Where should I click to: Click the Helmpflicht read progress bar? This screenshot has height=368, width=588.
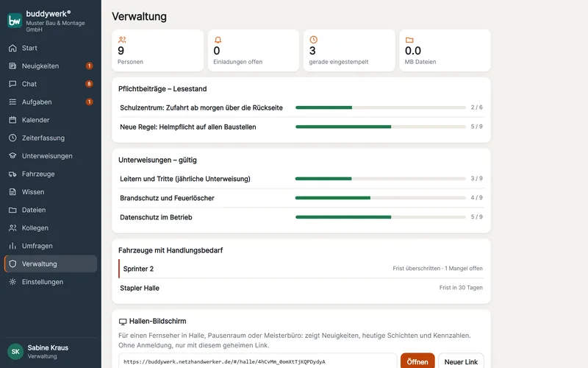(x=380, y=127)
